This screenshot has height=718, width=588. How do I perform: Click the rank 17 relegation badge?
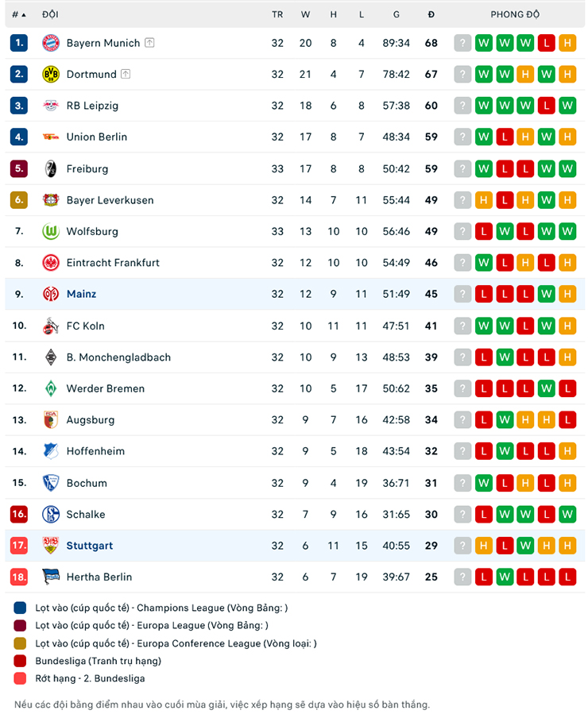(x=19, y=546)
